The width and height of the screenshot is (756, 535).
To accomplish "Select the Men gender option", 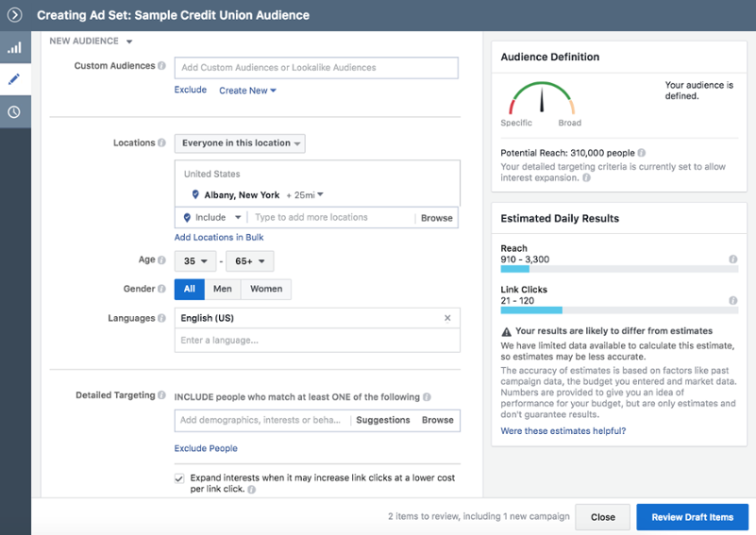I will (x=222, y=289).
